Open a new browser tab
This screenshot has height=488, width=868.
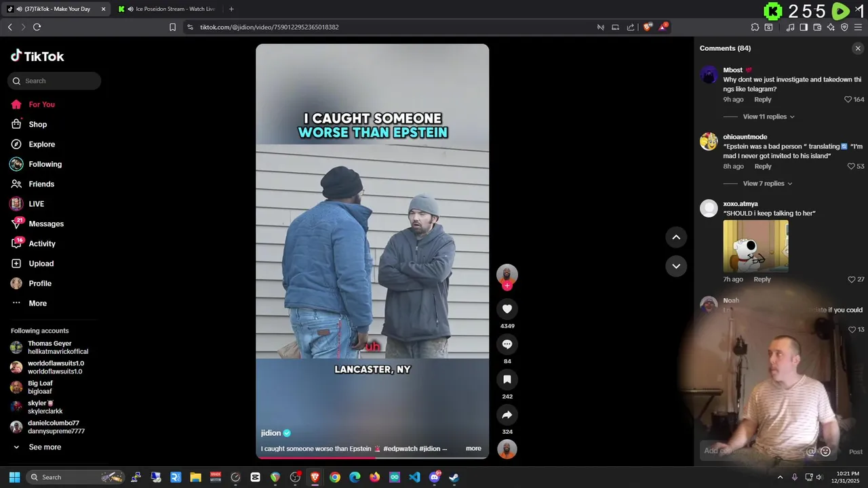click(231, 9)
